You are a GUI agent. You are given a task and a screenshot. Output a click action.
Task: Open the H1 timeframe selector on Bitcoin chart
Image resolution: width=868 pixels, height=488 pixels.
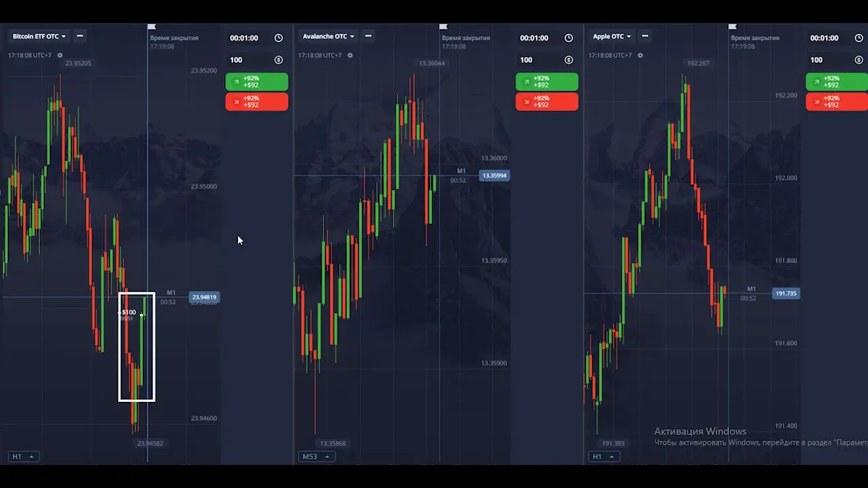click(x=23, y=457)
